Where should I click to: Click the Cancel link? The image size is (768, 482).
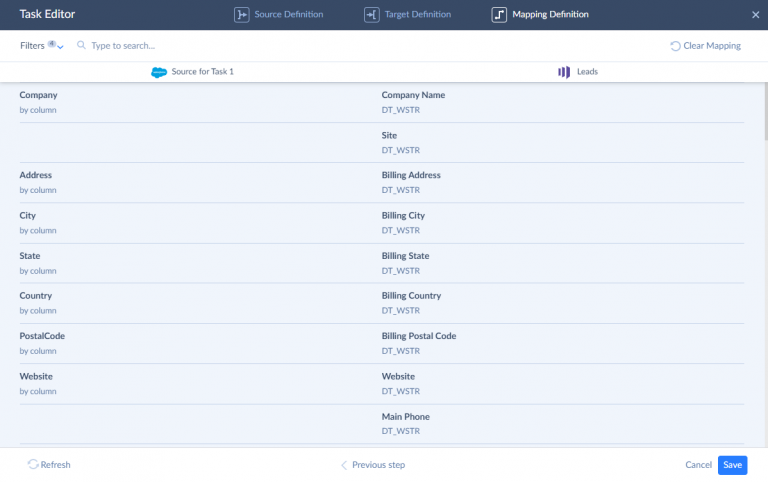point(698,465)
